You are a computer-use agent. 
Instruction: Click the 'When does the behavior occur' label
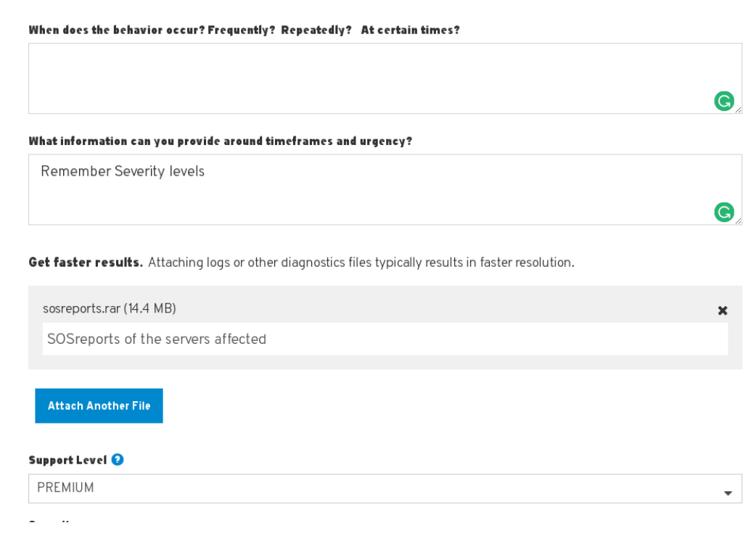244,30
